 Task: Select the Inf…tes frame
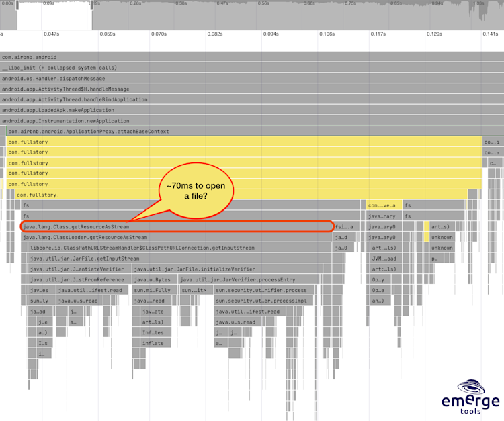(156, 332)
